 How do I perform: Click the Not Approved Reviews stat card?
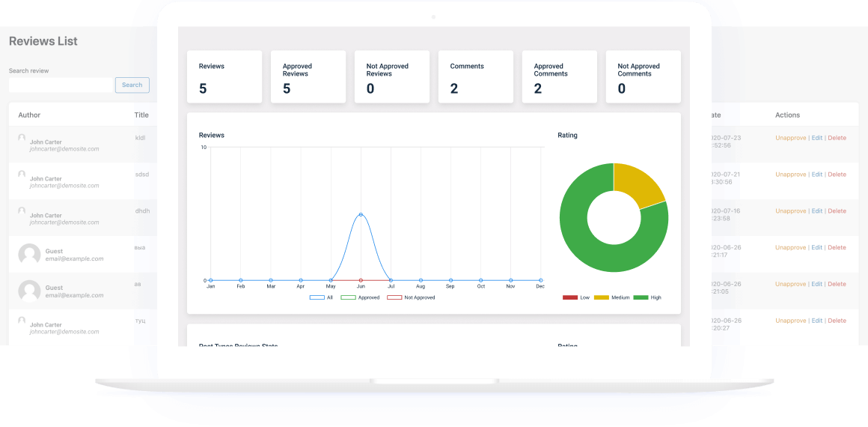coord(392,76)
